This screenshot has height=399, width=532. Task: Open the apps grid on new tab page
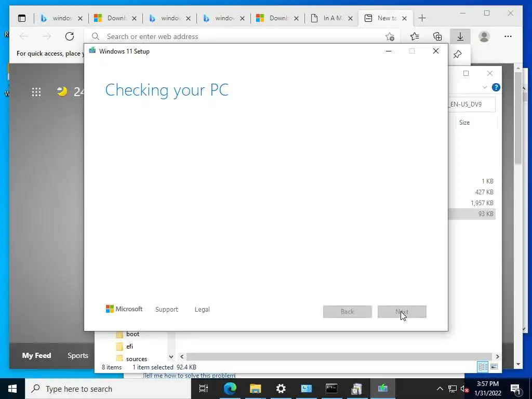point(36,92)
